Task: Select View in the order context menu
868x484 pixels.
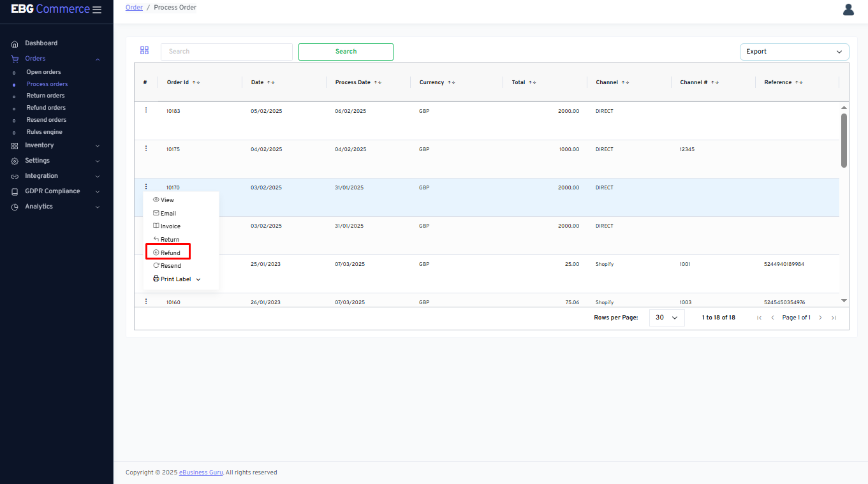Action: 166,200
